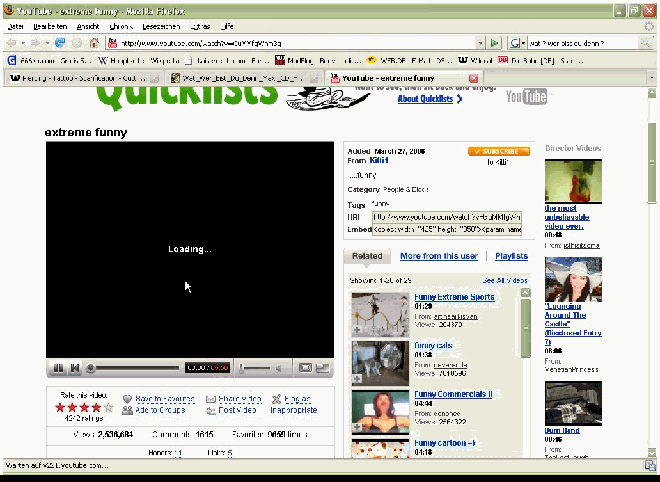Screen dimensions: 660x482
Task: Click the uploader name link after From
Action: click(378, 160)
